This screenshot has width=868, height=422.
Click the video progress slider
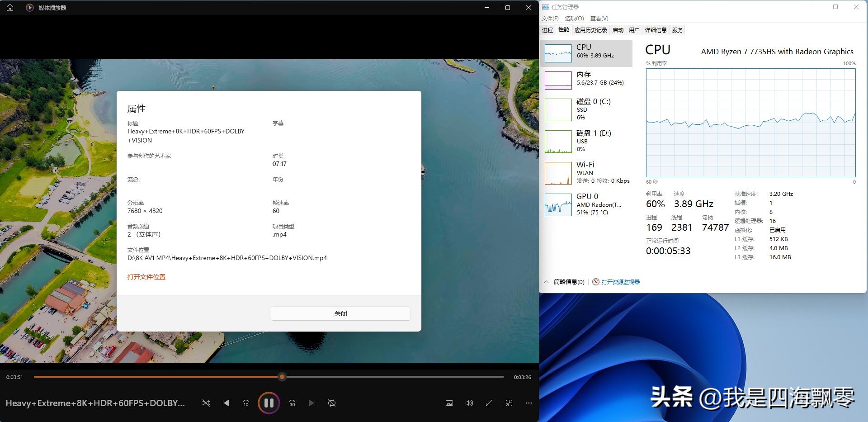pos(282,377)
